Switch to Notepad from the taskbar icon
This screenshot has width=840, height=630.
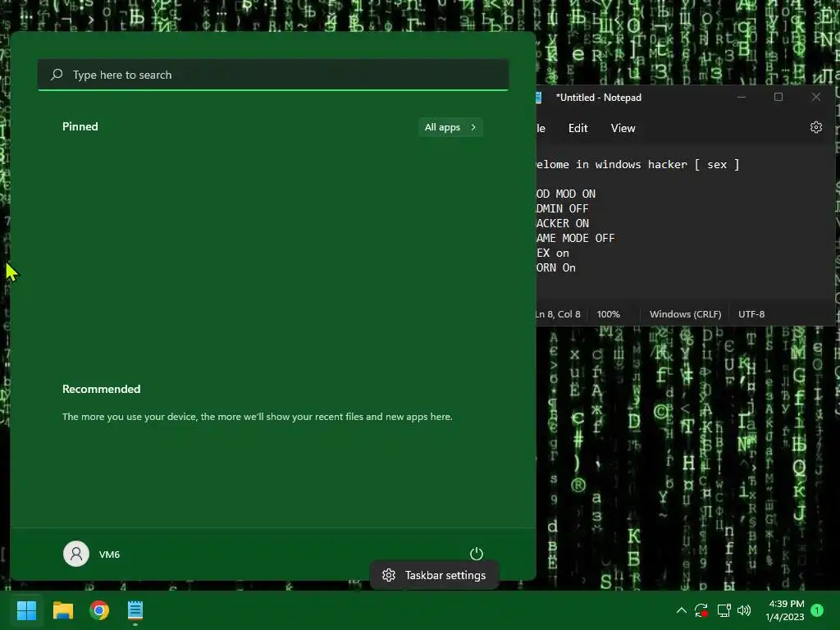pos(135,610)
